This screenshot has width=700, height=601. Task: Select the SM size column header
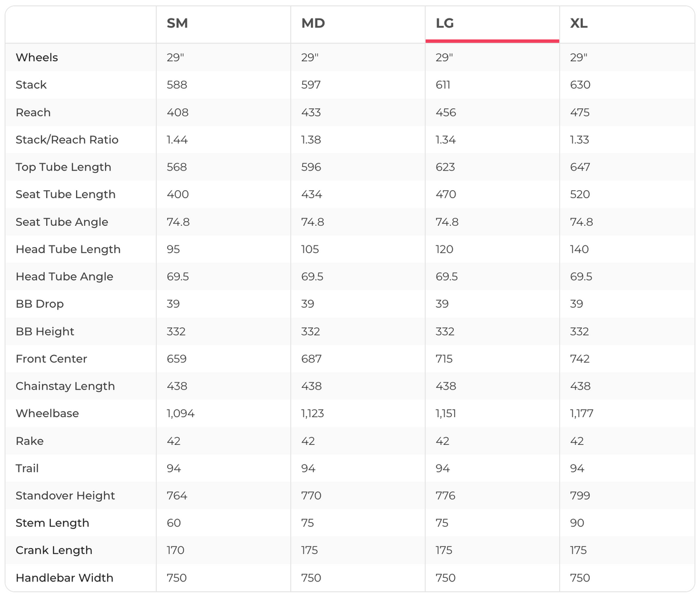pyautogui.click(x=178, y=24)
